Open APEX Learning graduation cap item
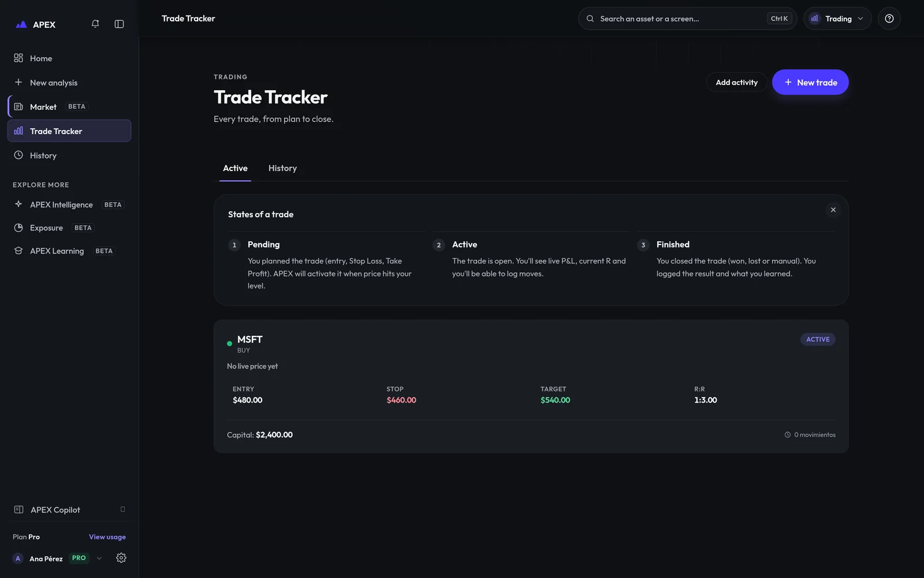This screenshot has height=578, width=924. pos(69,251)
